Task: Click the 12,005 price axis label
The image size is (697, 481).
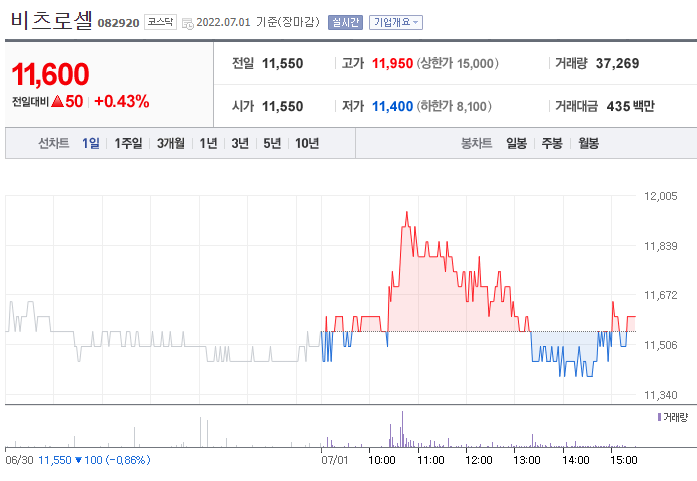Action: 661,196
